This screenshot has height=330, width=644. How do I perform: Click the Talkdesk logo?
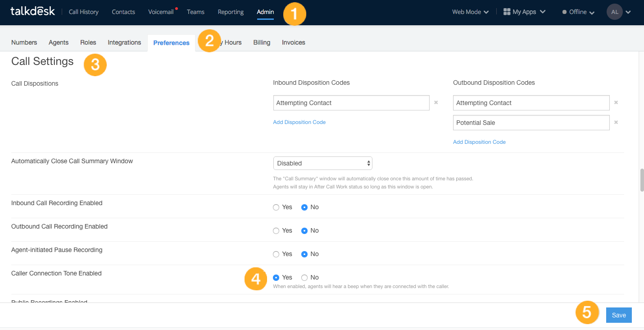pos(32,11)
